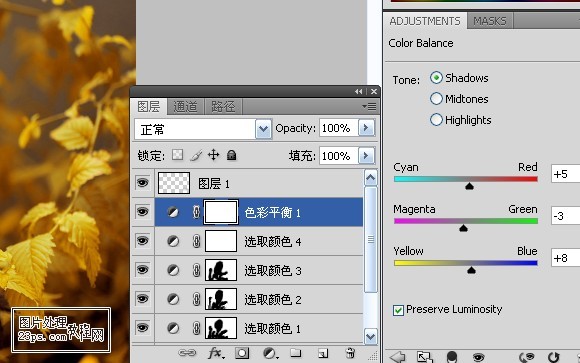
Task: Hide the 选取颜色 1 layer
Action: [142, 327]
